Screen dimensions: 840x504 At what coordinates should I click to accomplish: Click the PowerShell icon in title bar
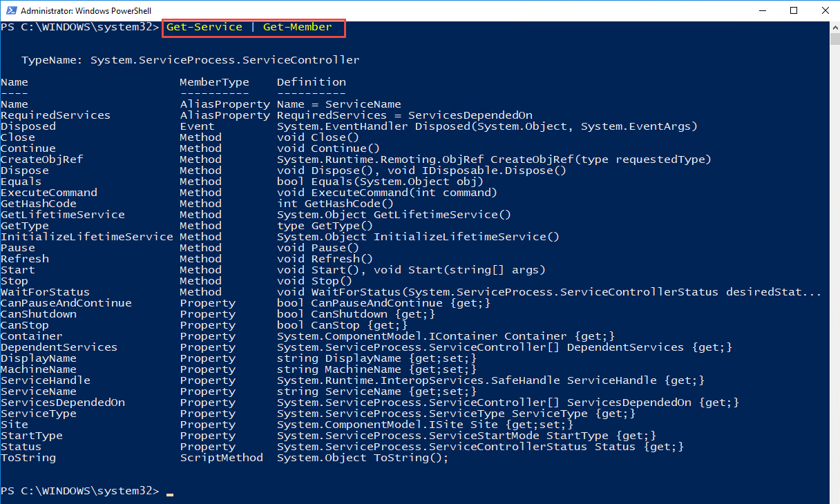click(10, 10)
